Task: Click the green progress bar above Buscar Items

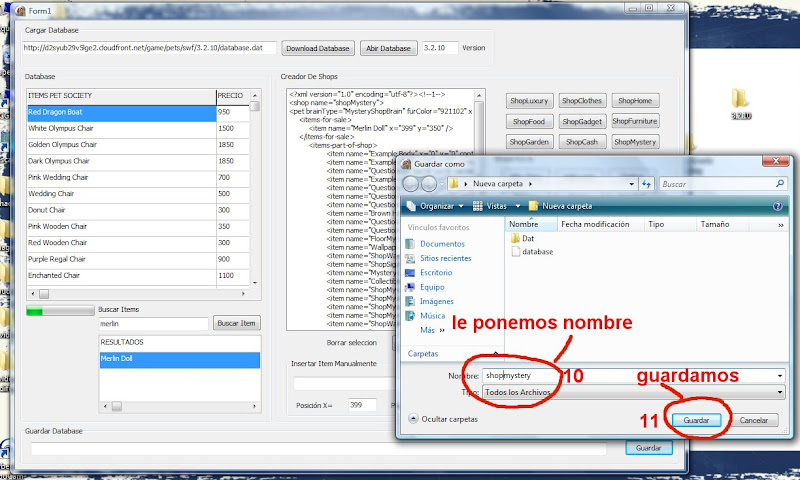Action: [60, 311]
